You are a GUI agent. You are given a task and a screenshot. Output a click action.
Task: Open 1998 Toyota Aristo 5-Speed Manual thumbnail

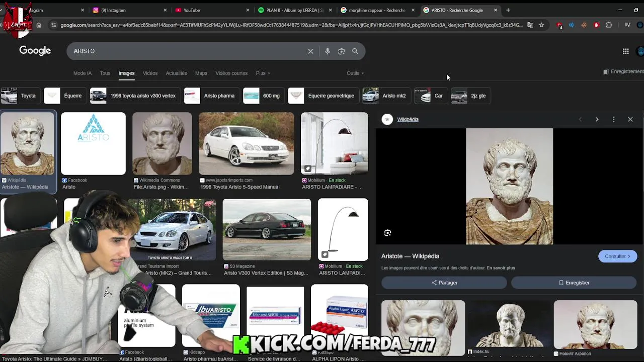[x=246, y=143]
